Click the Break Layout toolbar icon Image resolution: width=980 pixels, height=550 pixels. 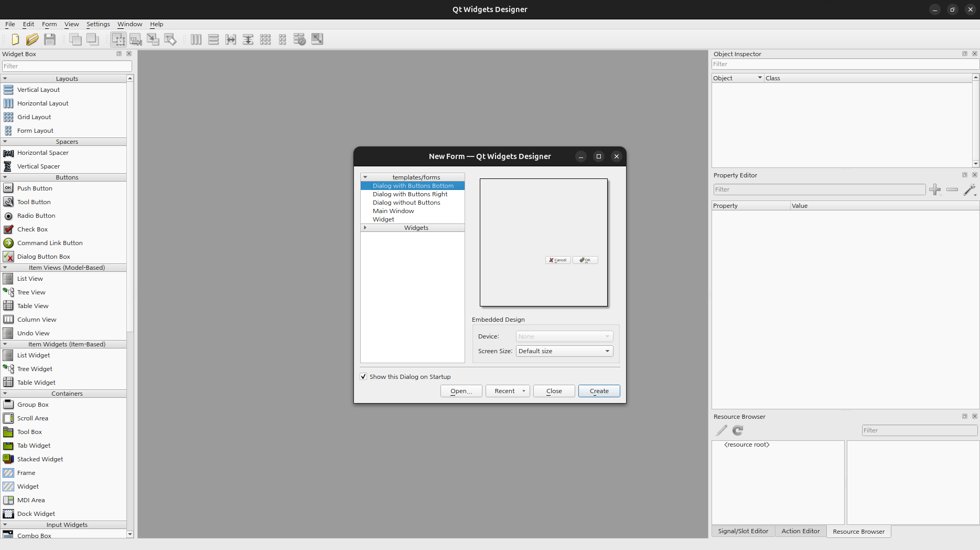coord(300,39)
